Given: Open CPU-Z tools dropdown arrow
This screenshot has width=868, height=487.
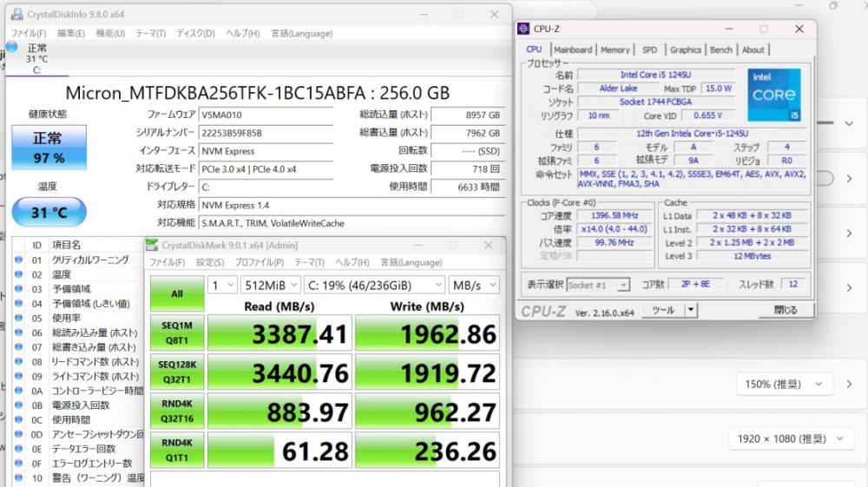Looking at the screenshot, I should point(691,310).
